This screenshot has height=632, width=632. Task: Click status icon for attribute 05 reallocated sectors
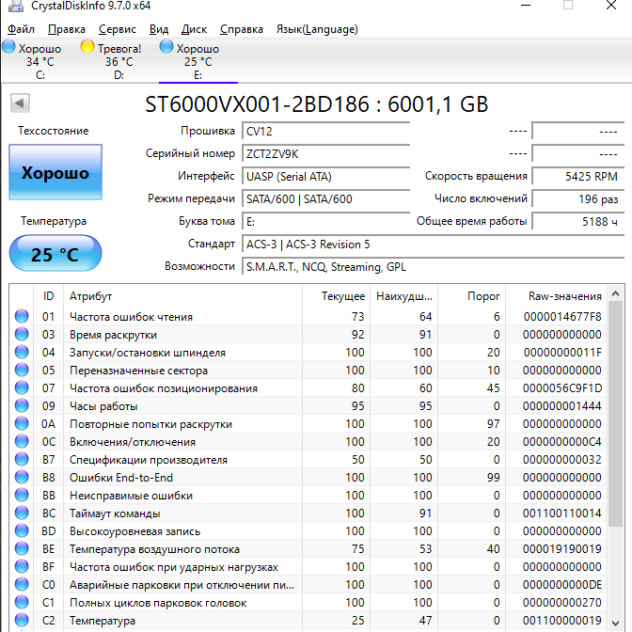point(22,371)
